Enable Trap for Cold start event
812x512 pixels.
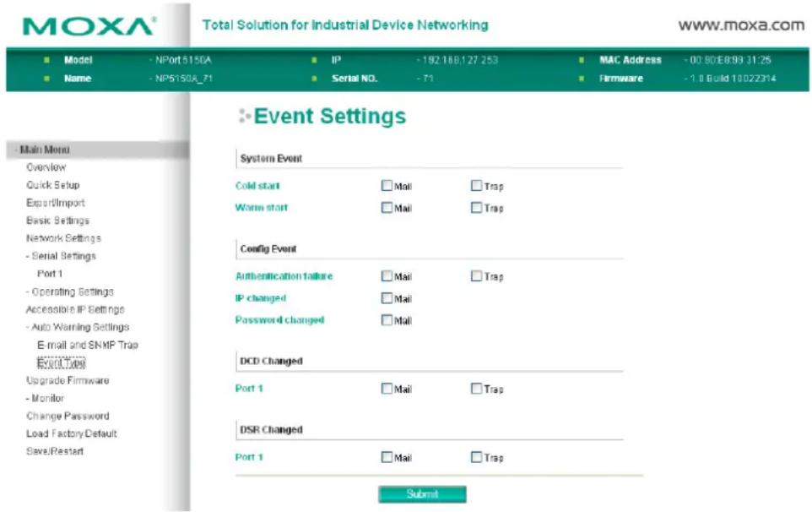pos(476,186)
